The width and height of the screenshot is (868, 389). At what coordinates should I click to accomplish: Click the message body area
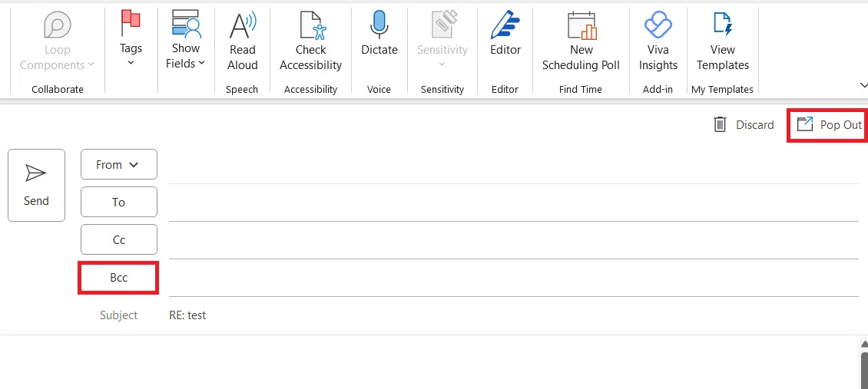tap(429, 362)
